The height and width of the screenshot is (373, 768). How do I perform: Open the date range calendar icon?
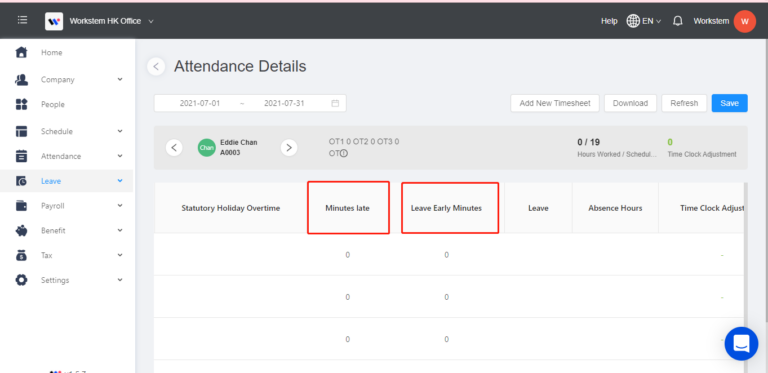[x=335, y=103]
